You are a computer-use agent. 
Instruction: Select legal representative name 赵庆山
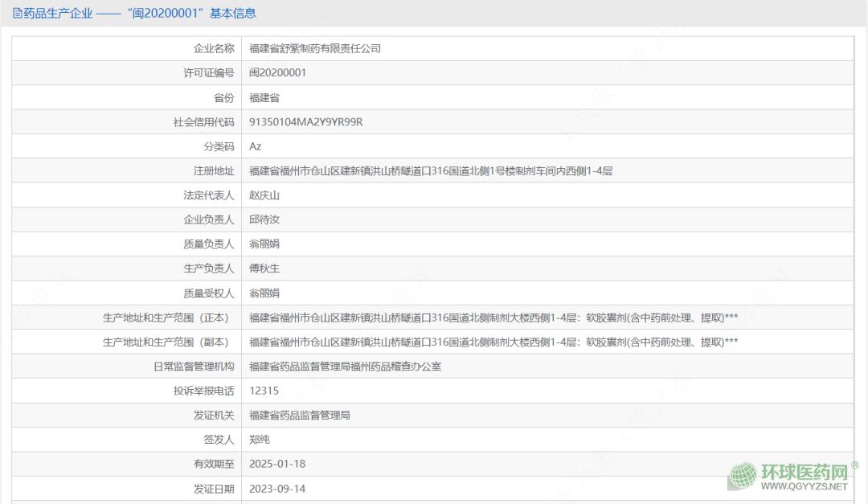coord(264,195)
